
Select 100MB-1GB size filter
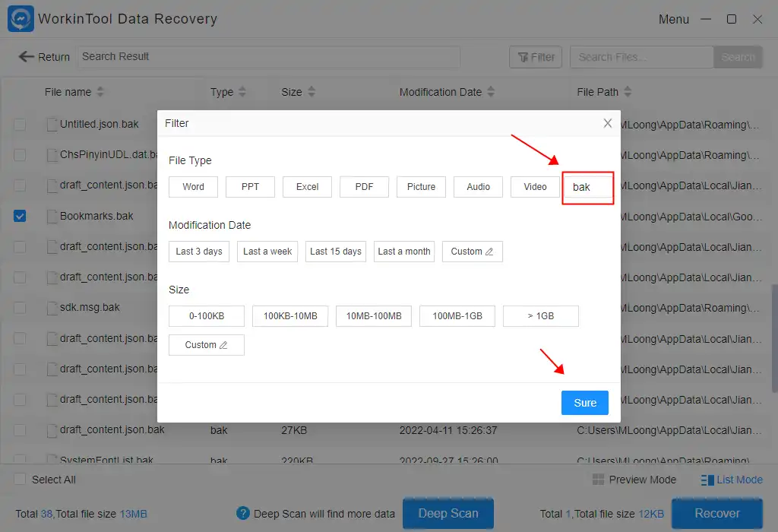[x=457, y=316]
